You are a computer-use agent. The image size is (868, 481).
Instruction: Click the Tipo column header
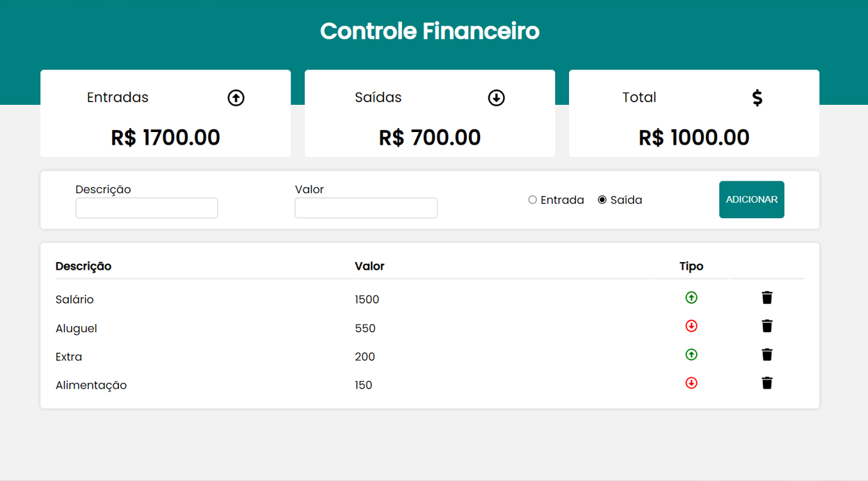691,266
